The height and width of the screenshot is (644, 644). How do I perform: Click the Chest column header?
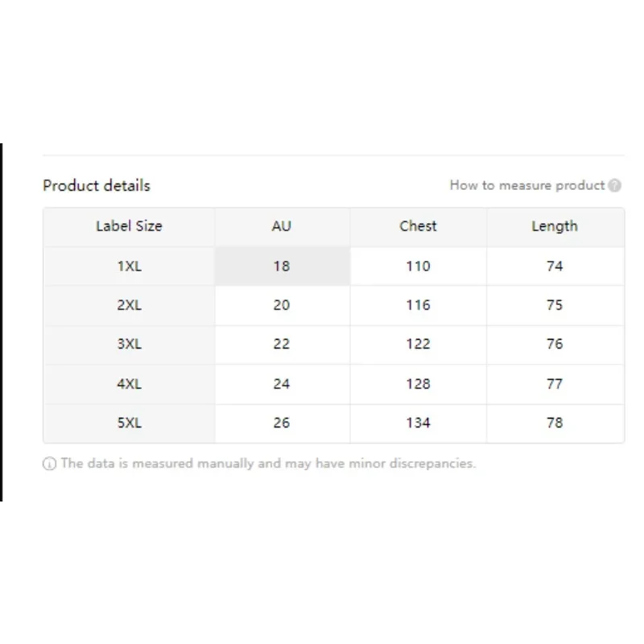tap(418, 226)
